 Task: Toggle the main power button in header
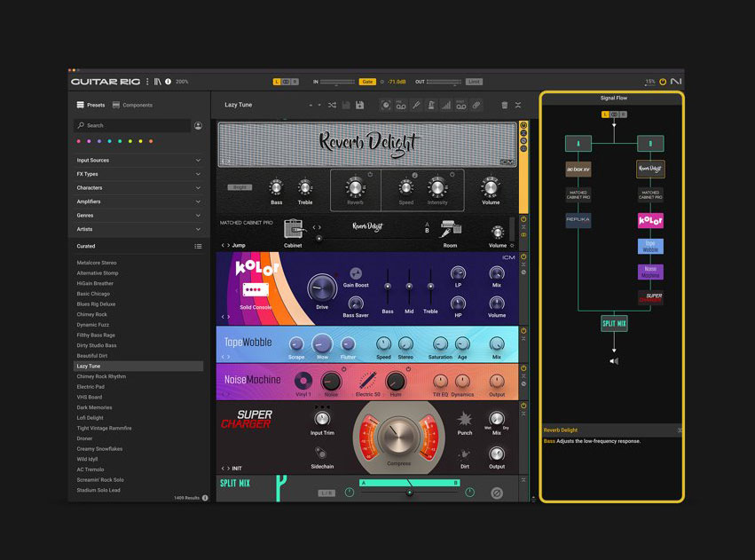(663, 82)
